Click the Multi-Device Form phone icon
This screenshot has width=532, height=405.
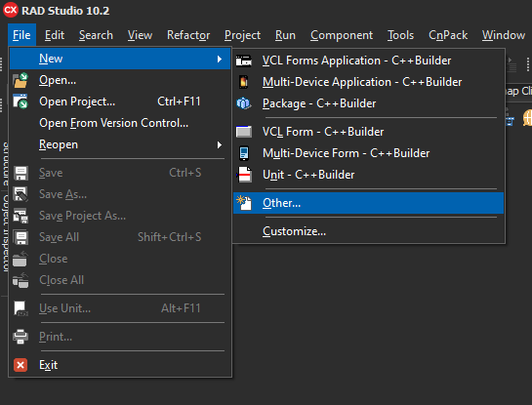click(x=244, y=153)
